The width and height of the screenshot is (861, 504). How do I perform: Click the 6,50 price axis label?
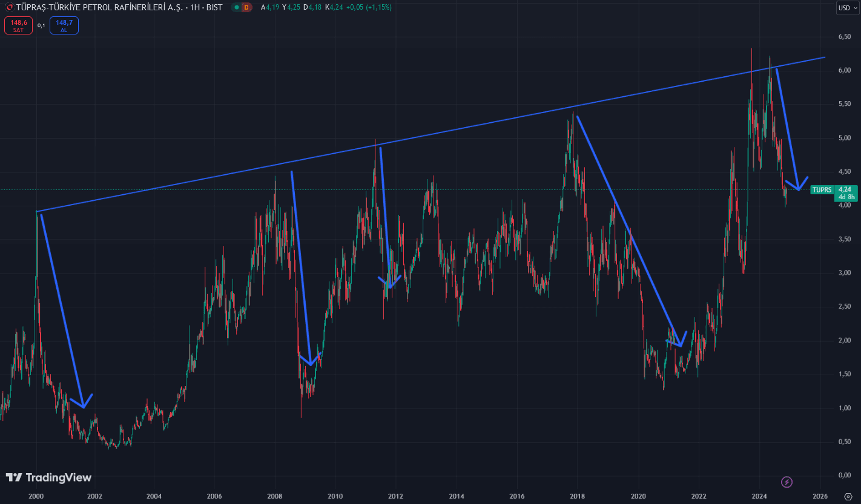point(845,37)
